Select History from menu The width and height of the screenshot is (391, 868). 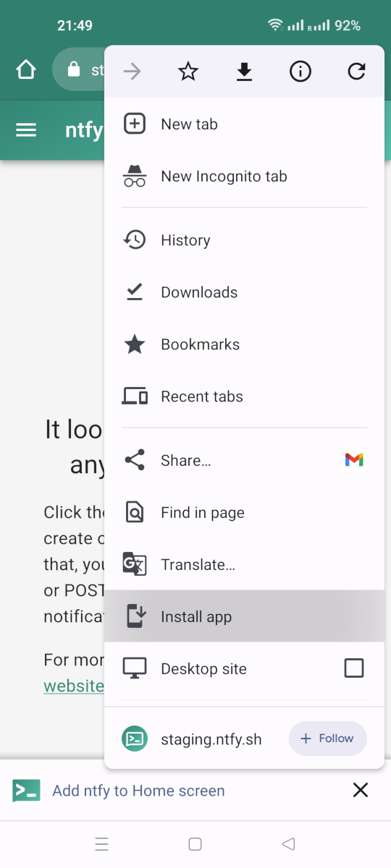244,240
